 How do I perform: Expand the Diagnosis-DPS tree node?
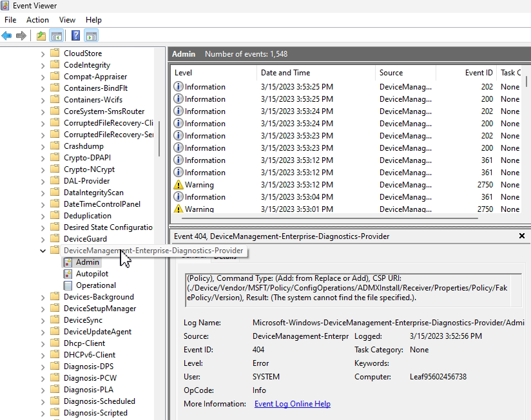click(43, 367)
